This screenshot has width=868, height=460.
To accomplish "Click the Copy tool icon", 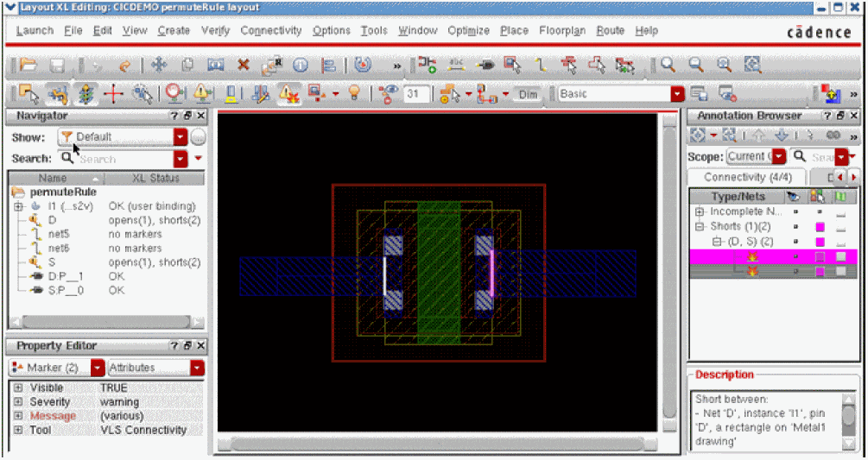I will (x=187, y=66).
